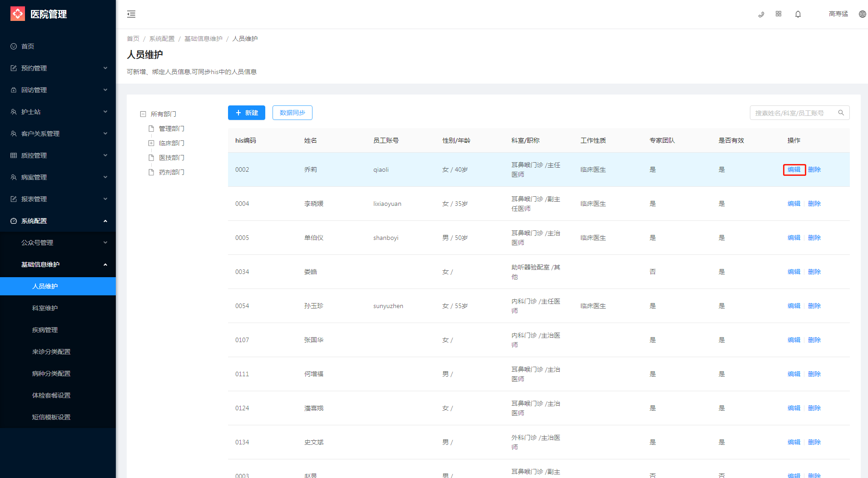This screenshot has width=868, height=478.
Task: Expand the 回访管理 menu chevron
Action: tap(105, 90)
